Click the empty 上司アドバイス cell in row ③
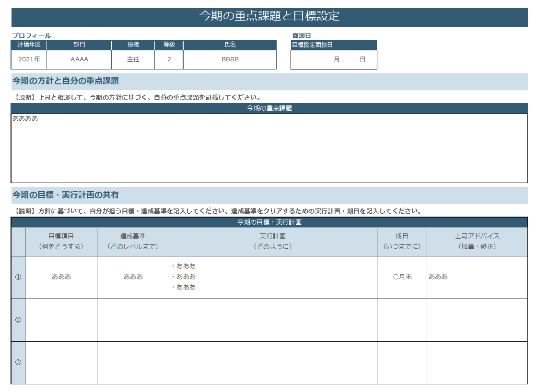Image resolution: width=537 pixels, height=392 pixels. point(477,362)
